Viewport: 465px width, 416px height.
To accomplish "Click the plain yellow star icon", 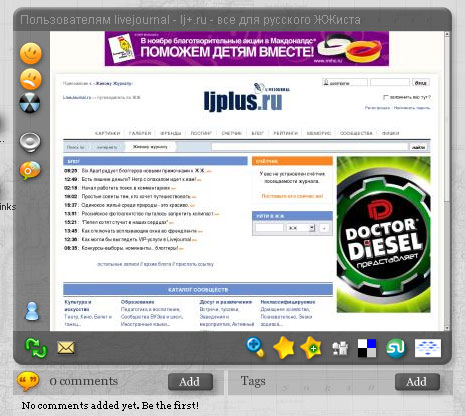I will point(284,348).
